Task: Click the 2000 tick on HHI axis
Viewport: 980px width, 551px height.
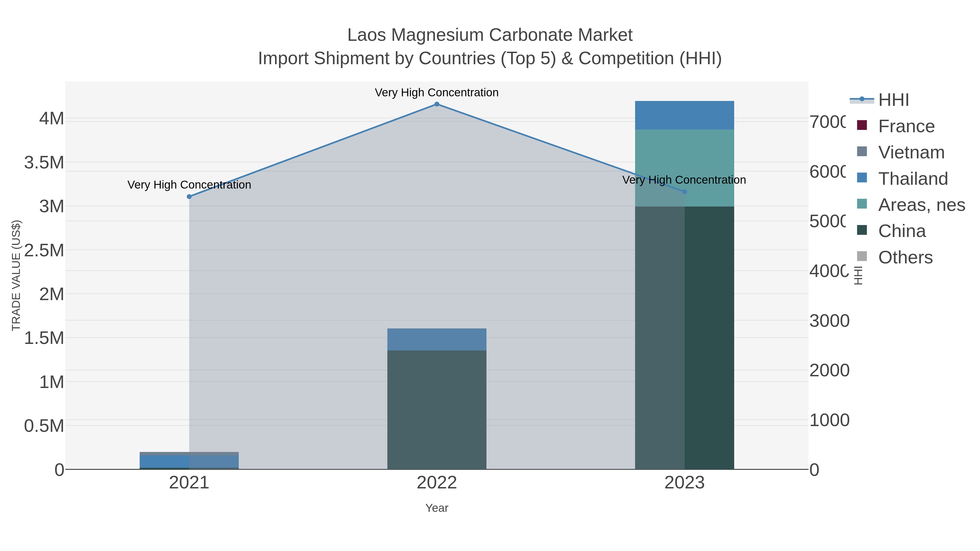Action: [829, 370]
